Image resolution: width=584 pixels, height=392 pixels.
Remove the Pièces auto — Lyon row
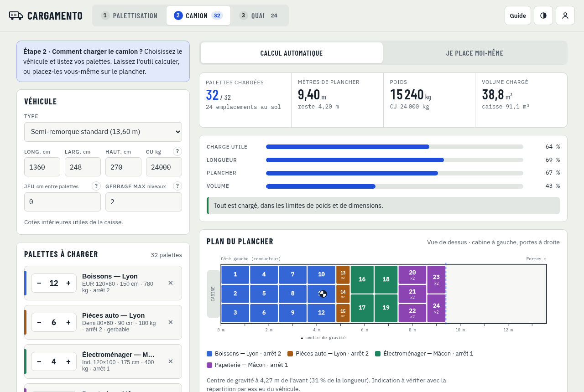click(171, 322)
